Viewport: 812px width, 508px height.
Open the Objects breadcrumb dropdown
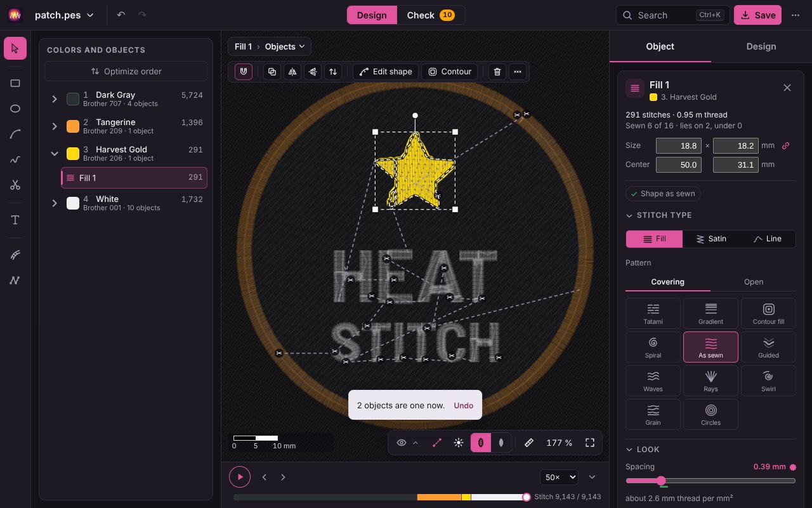285,46
